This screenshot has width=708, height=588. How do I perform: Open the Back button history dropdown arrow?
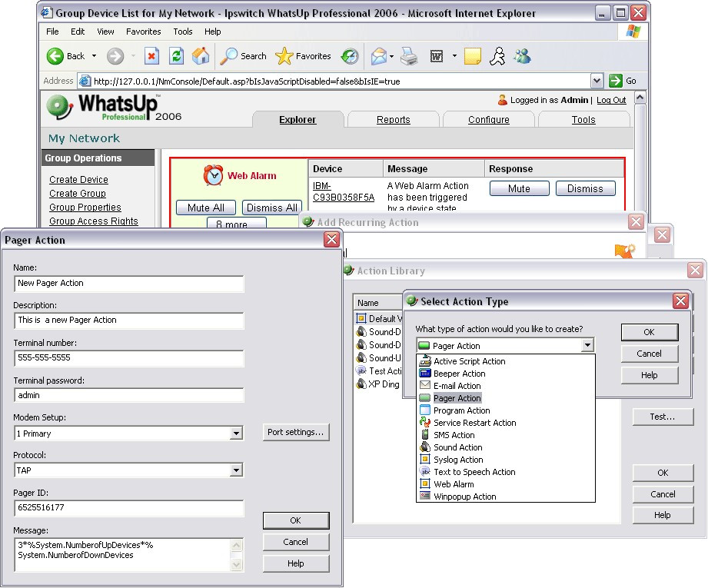point(94,56)
